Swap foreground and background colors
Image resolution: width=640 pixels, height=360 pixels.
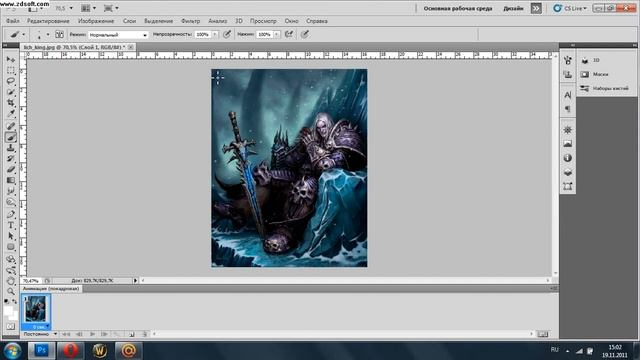click(15, 301)
